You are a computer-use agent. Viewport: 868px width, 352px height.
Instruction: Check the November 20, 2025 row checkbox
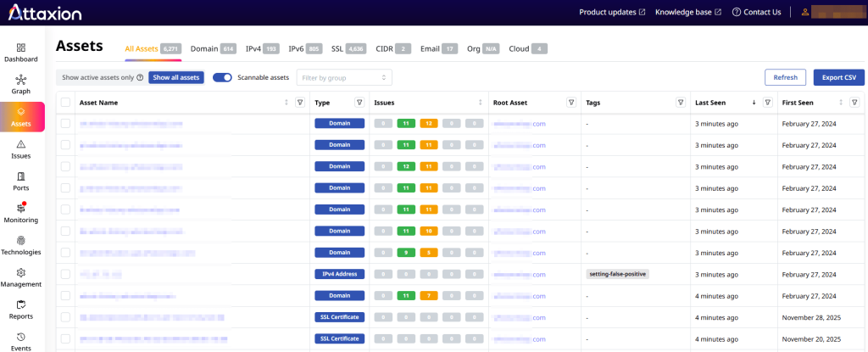[x=66, y=338]
